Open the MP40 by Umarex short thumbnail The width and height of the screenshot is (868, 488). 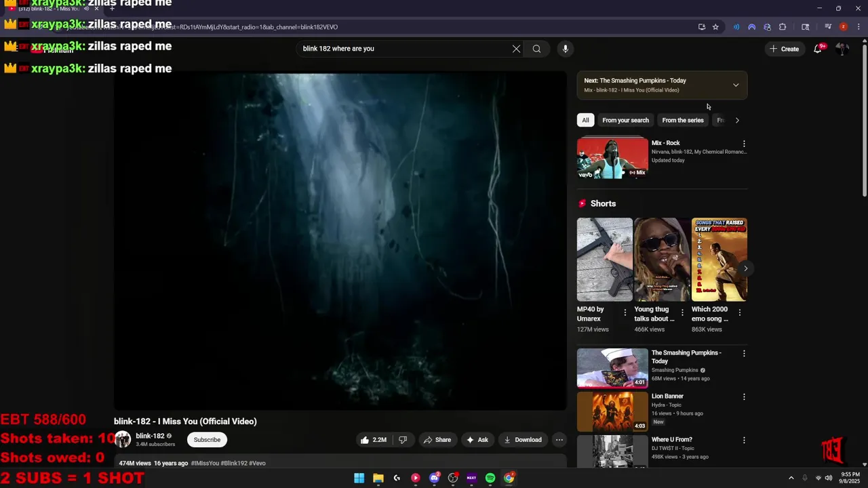[x=605, y=260]
